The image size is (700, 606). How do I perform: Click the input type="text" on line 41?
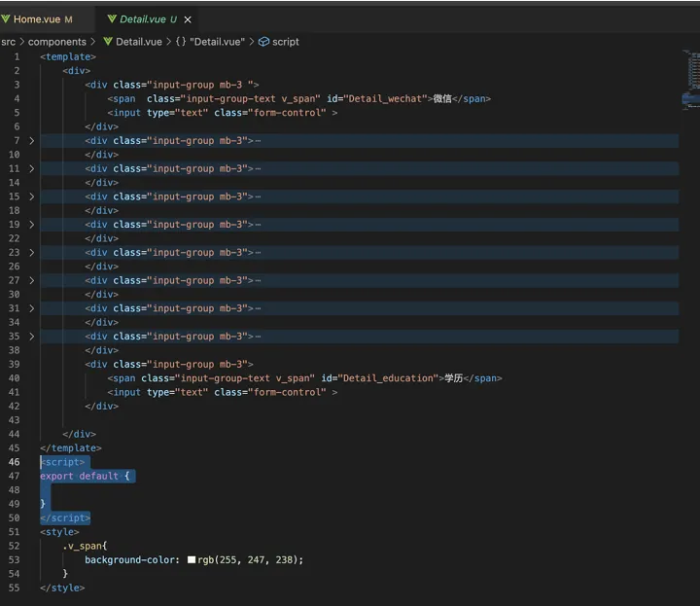coord(223,392)
